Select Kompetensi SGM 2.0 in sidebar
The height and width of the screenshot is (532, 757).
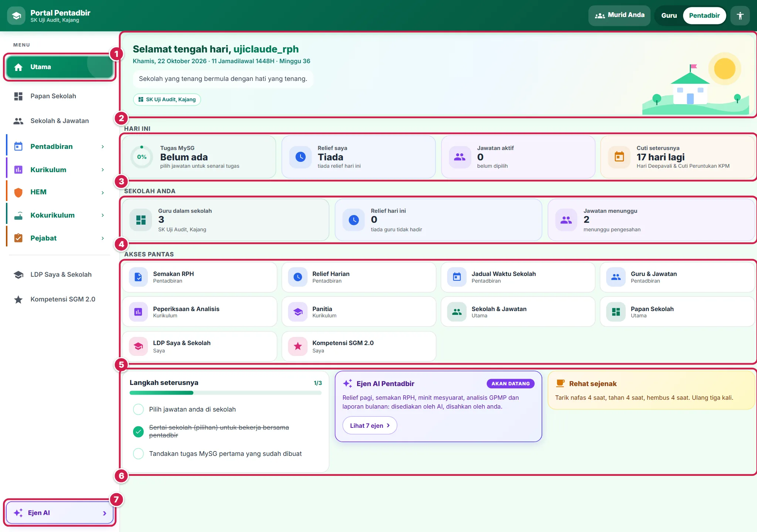(x=60, y=299)
